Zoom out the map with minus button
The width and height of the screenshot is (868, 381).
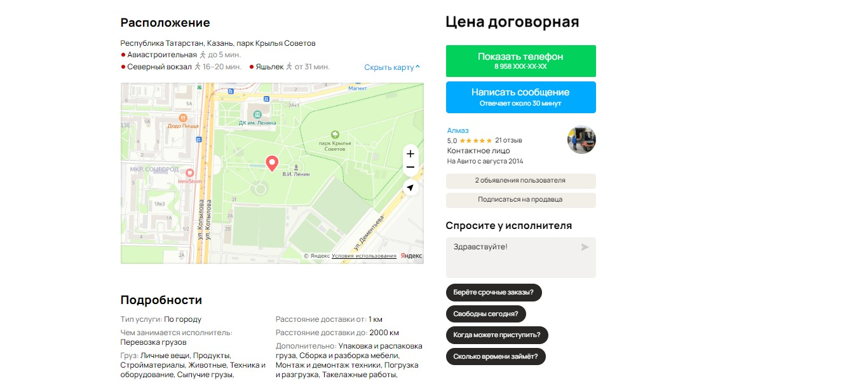coord(410,168)
